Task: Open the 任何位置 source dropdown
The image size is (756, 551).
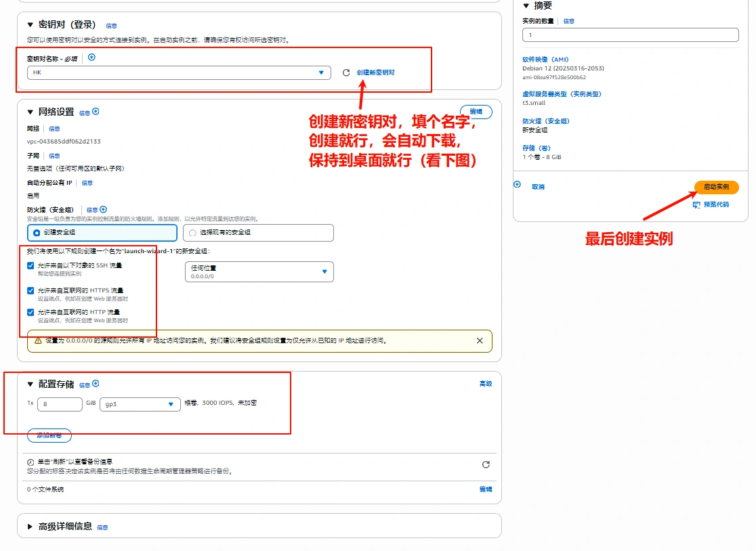Action: point(259,271)
